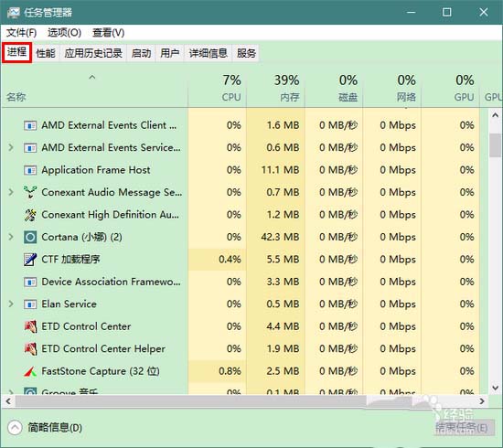Switch to the 服务 tab
The width and height of the screenshot is (503, 448).
click(246, 53)
